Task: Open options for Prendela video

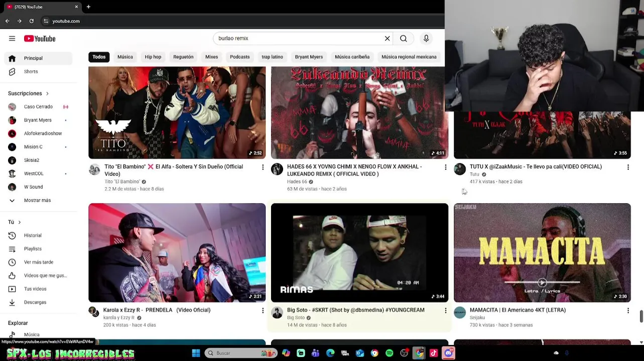Action: pyautogui.click(x=263, y=311)
